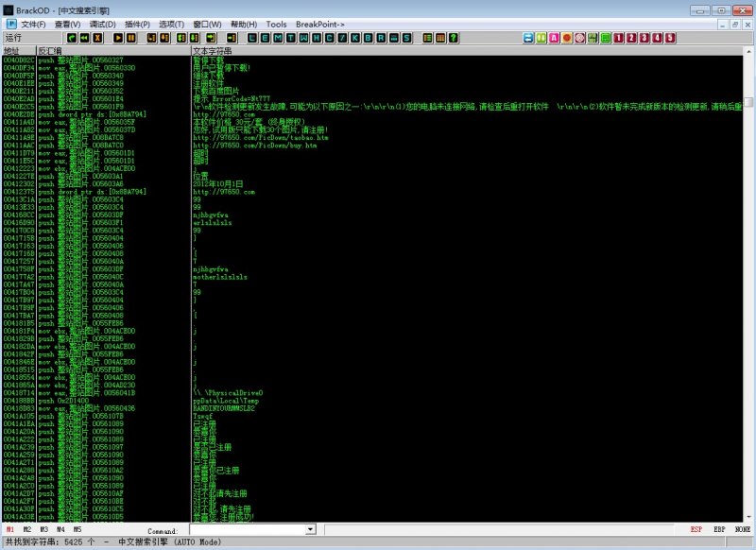Screen dimensions: 756x550
Task: Click the vertical scrollbar down arrow
Action: (748, 517)
